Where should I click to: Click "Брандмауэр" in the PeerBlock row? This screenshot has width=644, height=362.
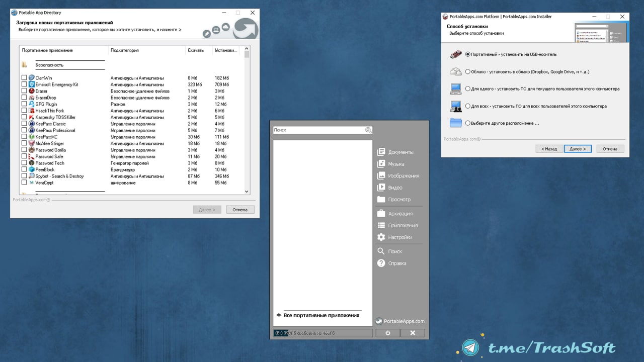pos(124,169)
